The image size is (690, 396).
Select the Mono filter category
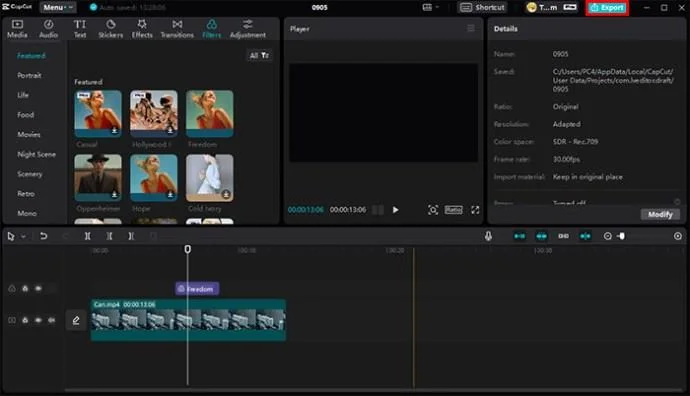click(x=27, y=213)
